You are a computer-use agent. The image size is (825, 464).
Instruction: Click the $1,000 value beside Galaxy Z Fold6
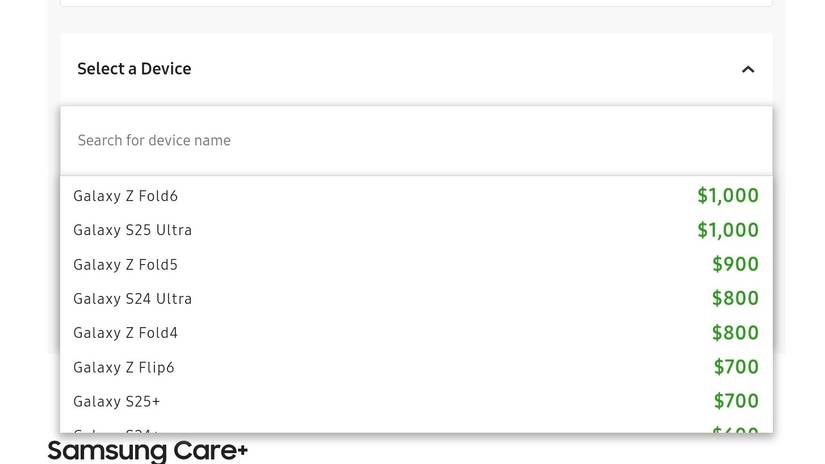tap(728, 196)
